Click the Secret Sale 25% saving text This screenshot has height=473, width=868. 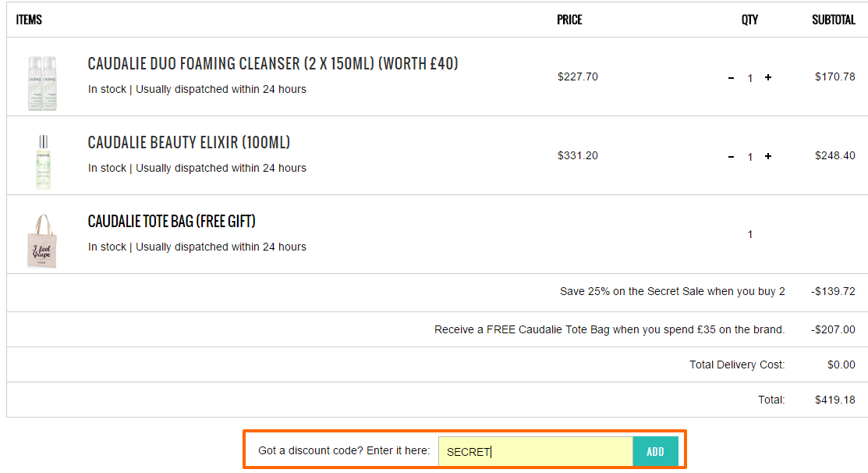pos(672,291)
